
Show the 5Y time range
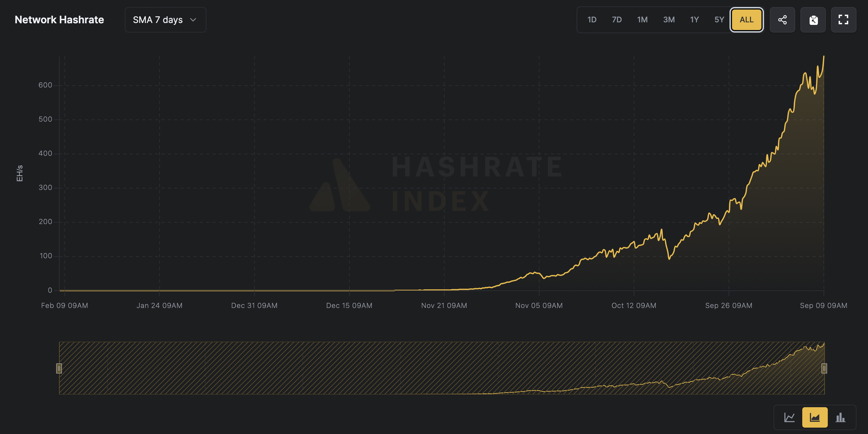(719, 20)
